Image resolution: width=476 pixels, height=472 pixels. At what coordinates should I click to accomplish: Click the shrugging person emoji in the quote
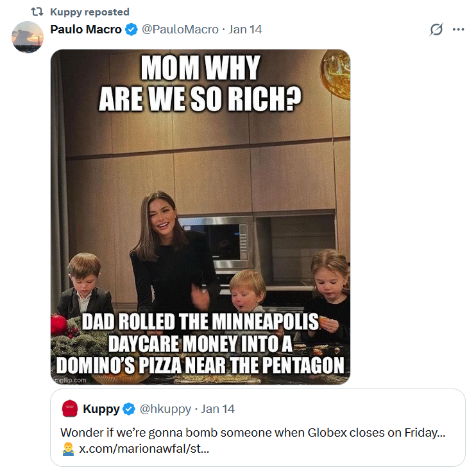tap(68, 448)
